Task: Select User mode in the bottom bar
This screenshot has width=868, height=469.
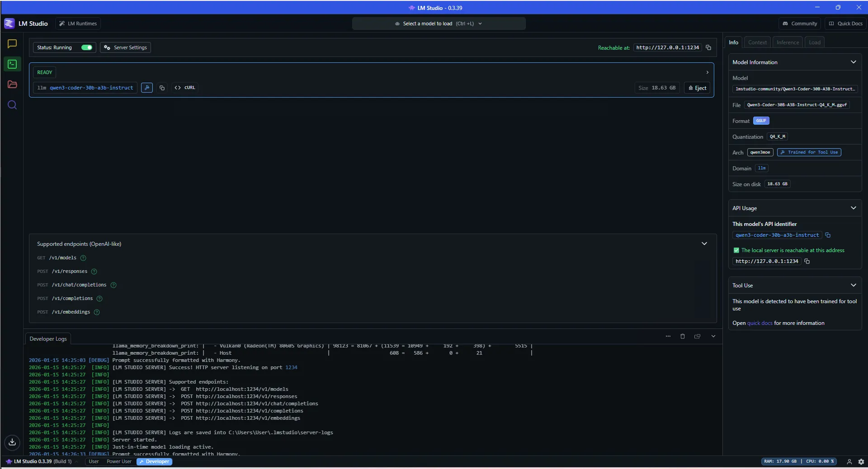Action: (94, 461)
